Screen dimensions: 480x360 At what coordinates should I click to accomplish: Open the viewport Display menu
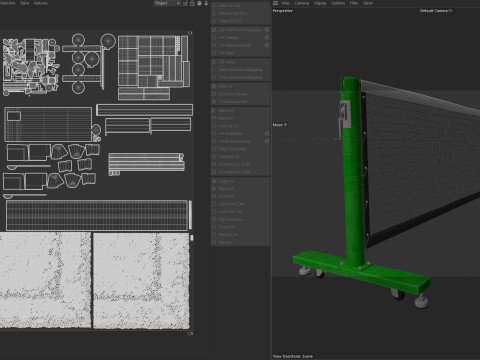(x=320, y=3)
